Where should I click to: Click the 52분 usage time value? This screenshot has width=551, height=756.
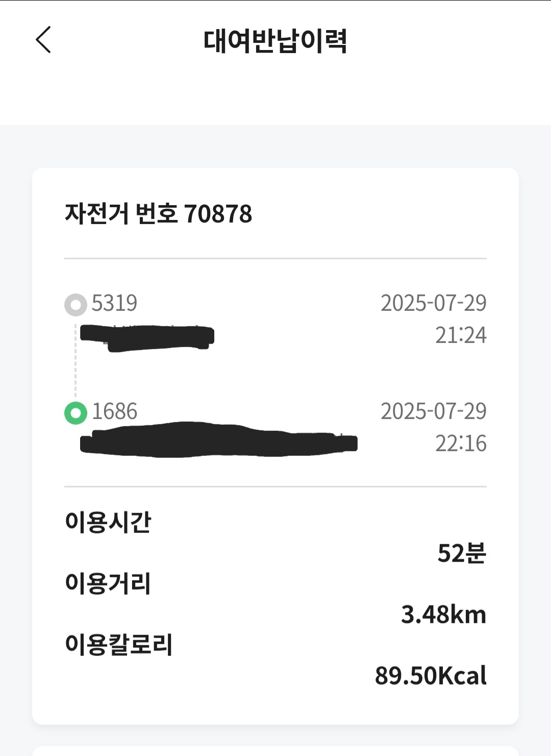pos(462,553)
